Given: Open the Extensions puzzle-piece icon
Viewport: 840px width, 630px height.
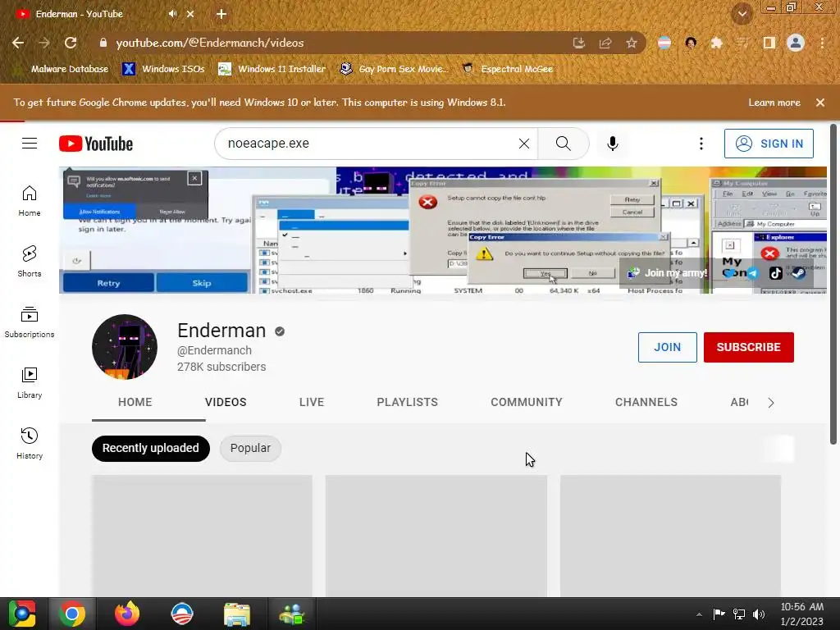Looking at the screenshot, I should [716, 43].
